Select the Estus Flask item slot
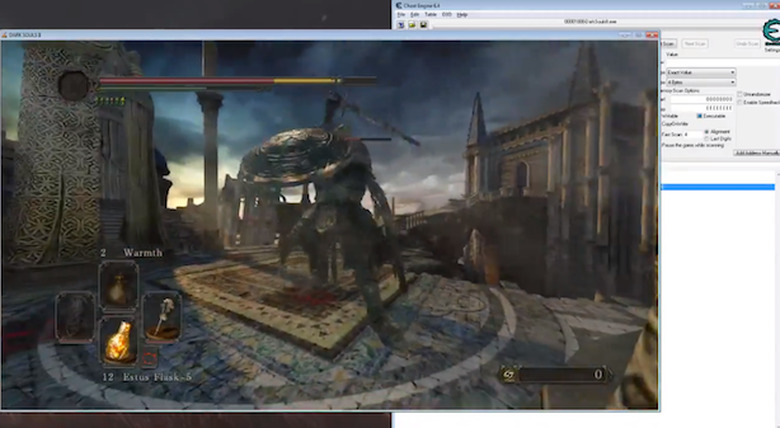This screenshot has height=428, width=780. click(118, 341)
